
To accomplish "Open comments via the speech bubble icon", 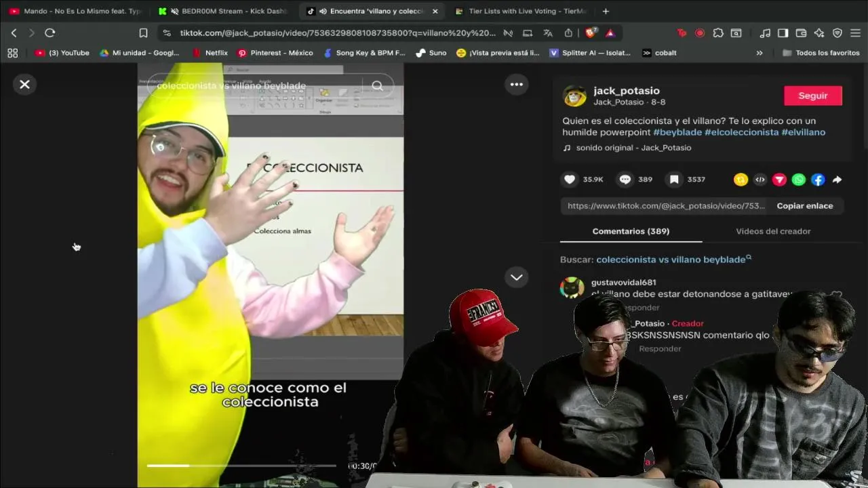I will pyautogui.click(x=625, y=180).
